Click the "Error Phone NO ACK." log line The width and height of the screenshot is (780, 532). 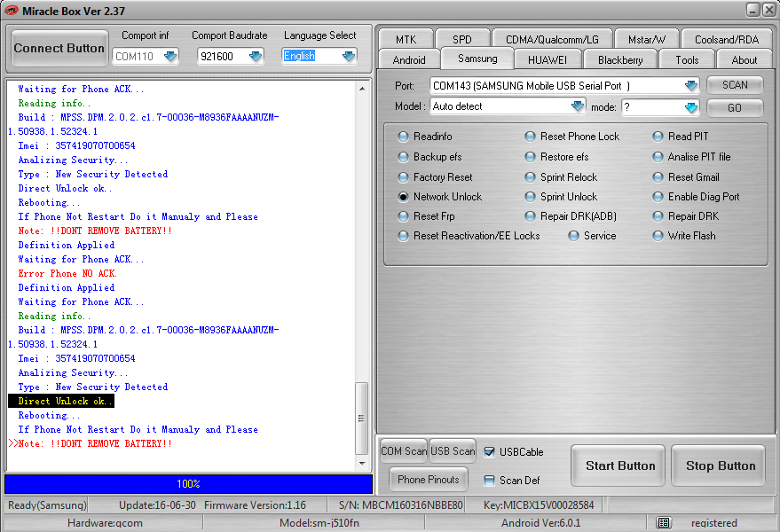click(67, 273)
